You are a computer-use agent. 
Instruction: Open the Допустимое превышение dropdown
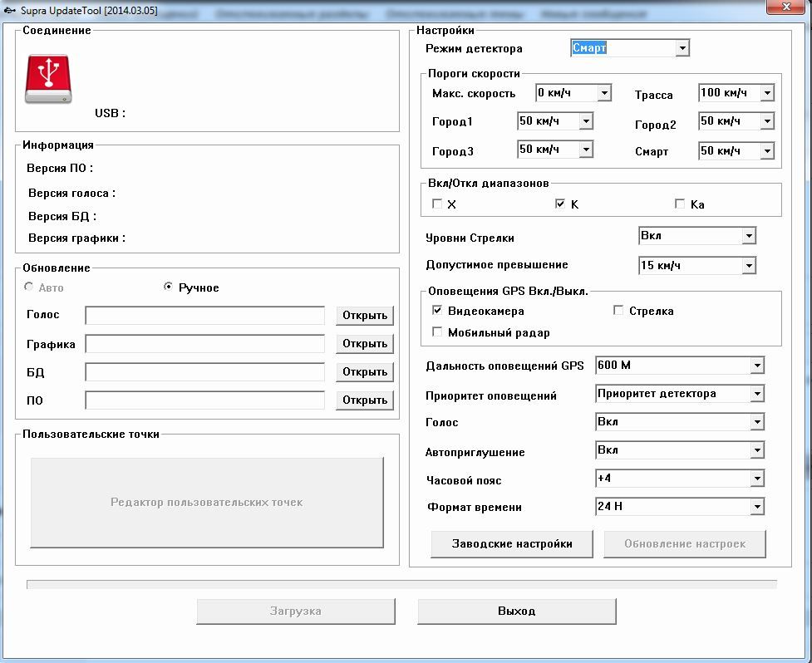click(749, 266)
